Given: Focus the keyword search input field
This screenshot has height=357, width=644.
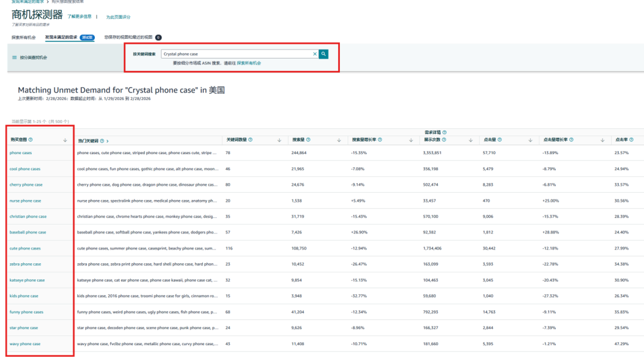Looking at the screenshot, I should (x=236, y=54).
